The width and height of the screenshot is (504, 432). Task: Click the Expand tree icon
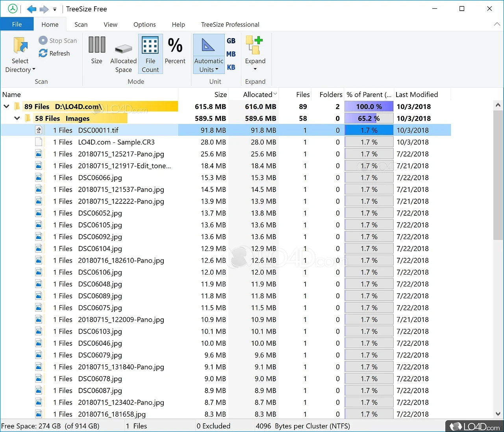[x=255, y=46]
